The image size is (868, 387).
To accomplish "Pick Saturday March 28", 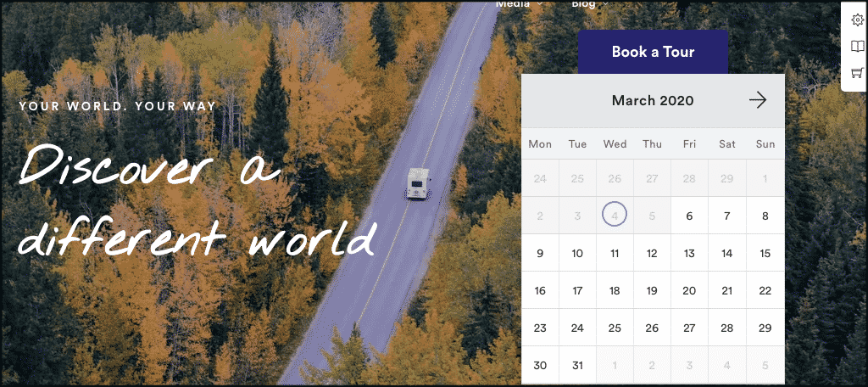I will [x=726, y=328].
